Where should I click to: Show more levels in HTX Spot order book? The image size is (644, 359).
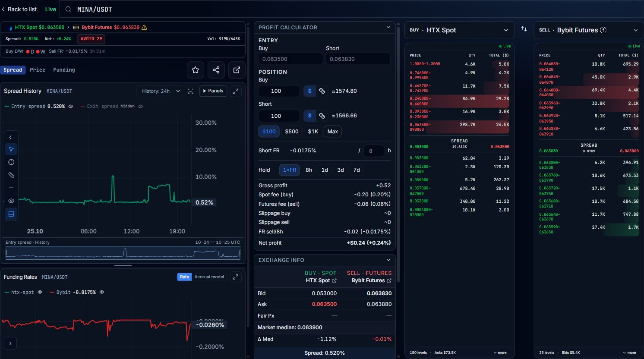500,353
